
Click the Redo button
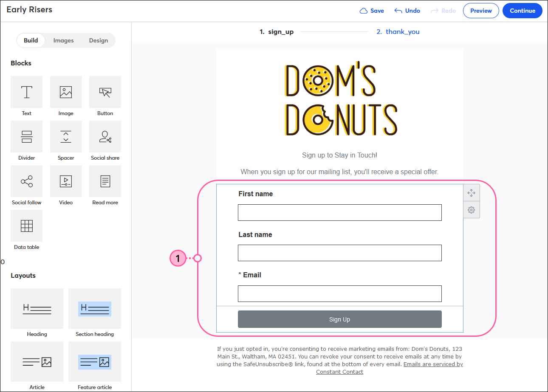coord(443,11)
